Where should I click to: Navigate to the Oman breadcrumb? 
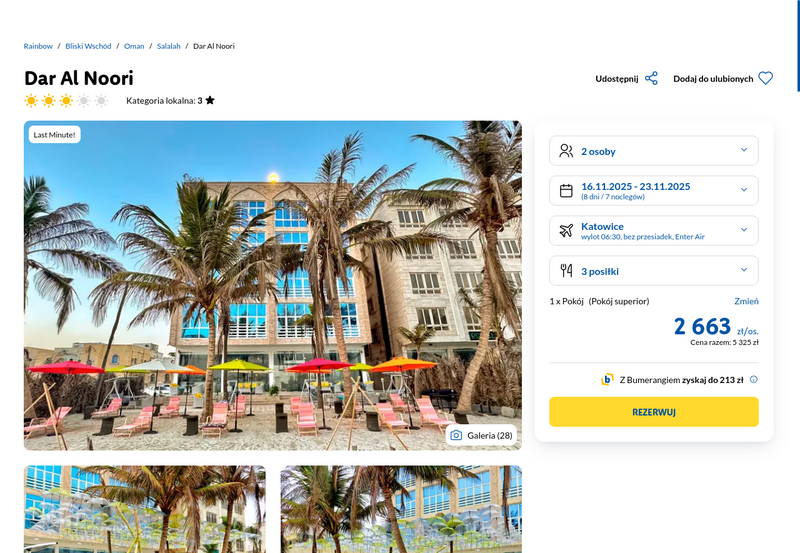(134, 46)
